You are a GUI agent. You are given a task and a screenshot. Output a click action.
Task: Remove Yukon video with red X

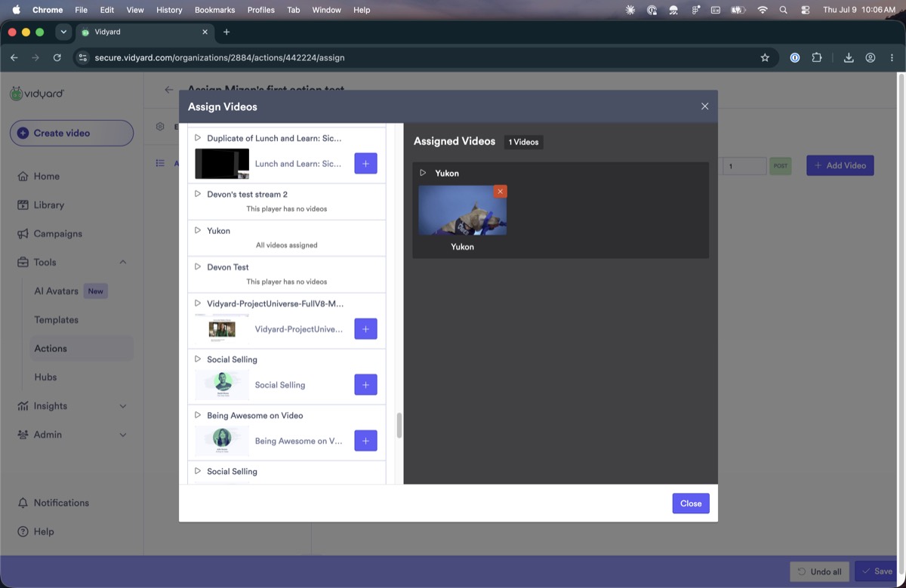500,192
